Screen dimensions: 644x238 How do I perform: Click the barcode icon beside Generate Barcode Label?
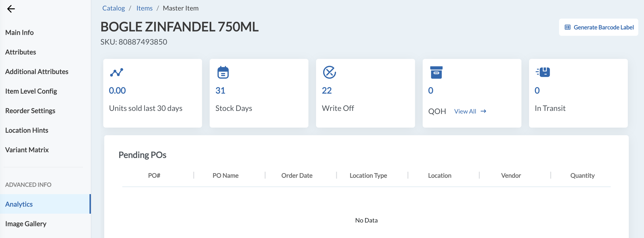(x=567, y=27)
